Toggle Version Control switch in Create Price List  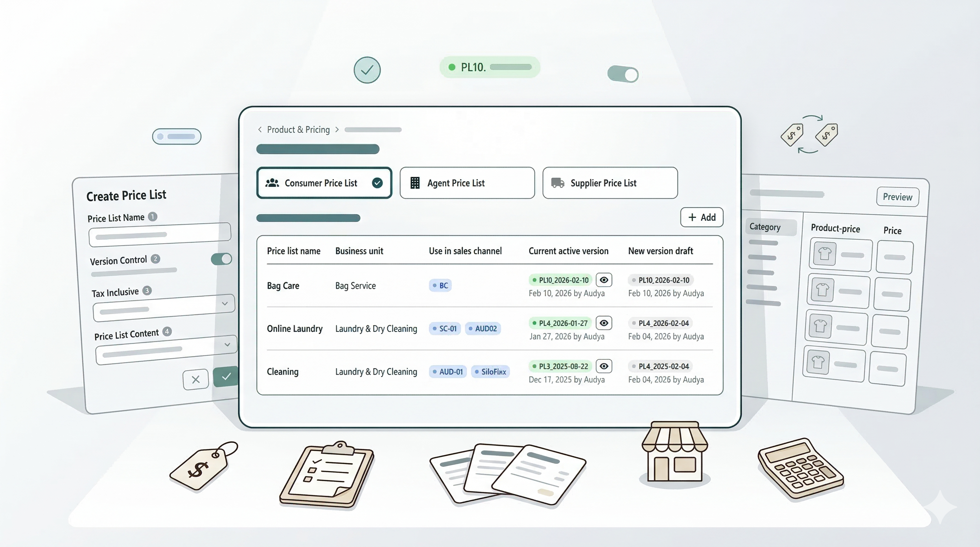(221, 259)
